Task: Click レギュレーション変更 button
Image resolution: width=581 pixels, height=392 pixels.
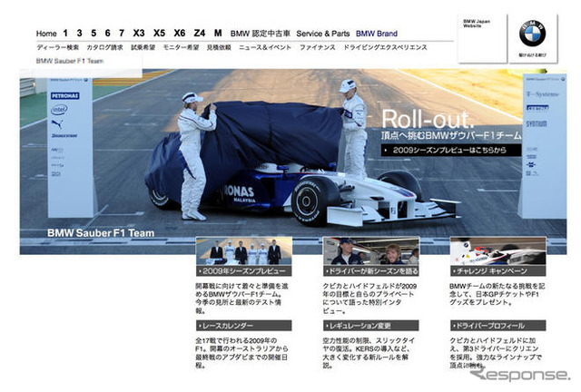Action: click(x=371, y=326)
